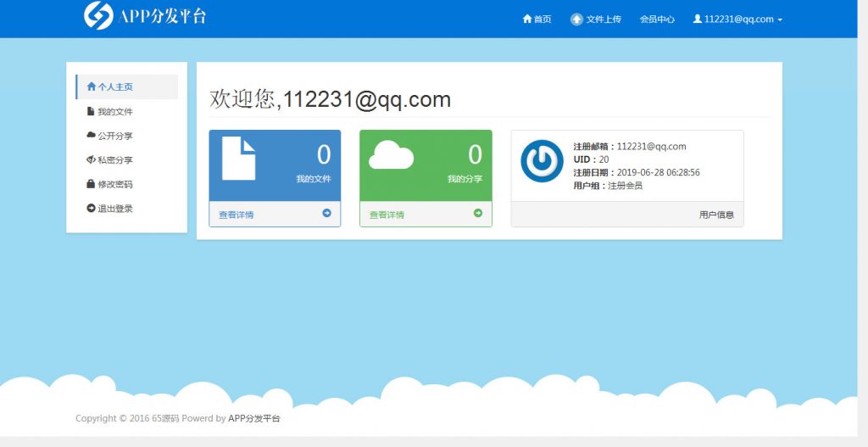Open 查看详情 link in green 我的分享 card
The width and height of the screenshot is (868, 447).
387,215
